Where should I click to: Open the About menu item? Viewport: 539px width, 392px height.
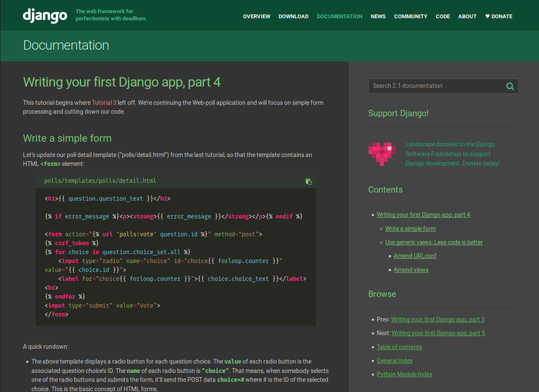coord(467,17)
